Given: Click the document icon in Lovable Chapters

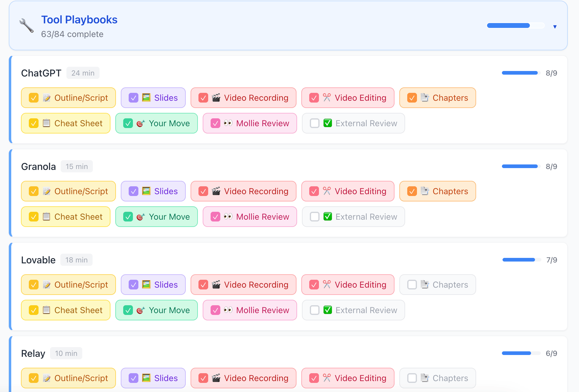Looking at the screenshot, I should click(425, 285).
